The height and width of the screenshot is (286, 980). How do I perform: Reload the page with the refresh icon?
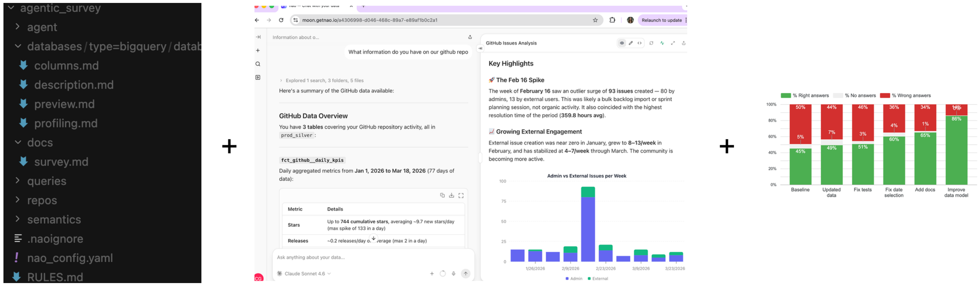[x=281, y=20]
